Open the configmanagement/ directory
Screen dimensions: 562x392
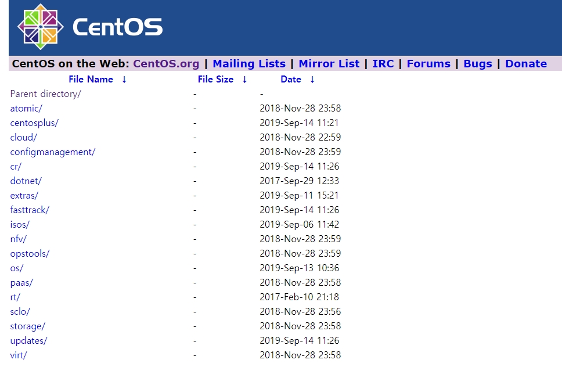53,152
